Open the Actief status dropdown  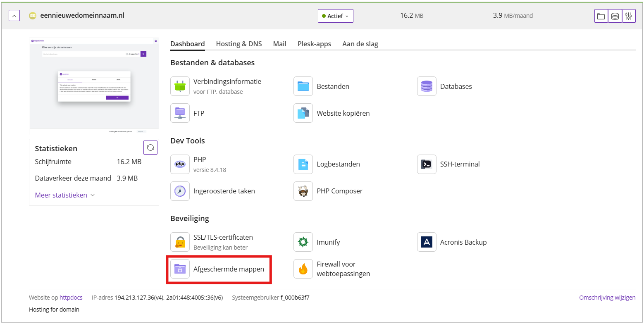pos(336,16)
